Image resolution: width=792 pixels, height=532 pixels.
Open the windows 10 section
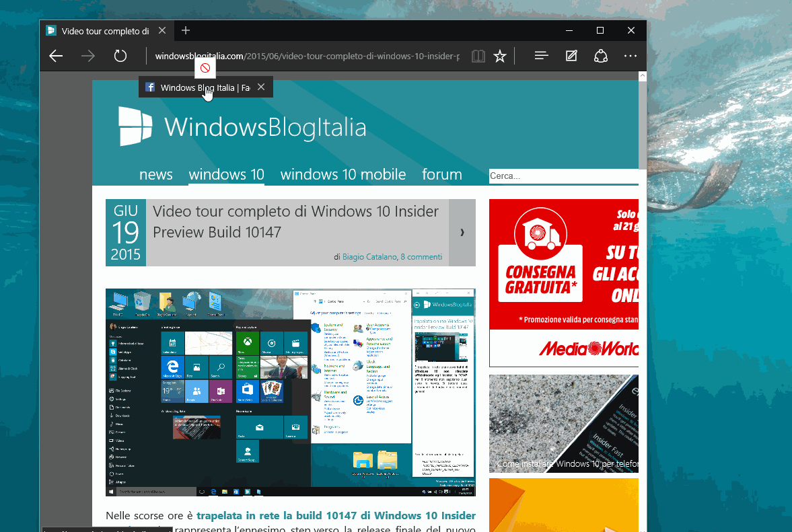coord(226,175)
